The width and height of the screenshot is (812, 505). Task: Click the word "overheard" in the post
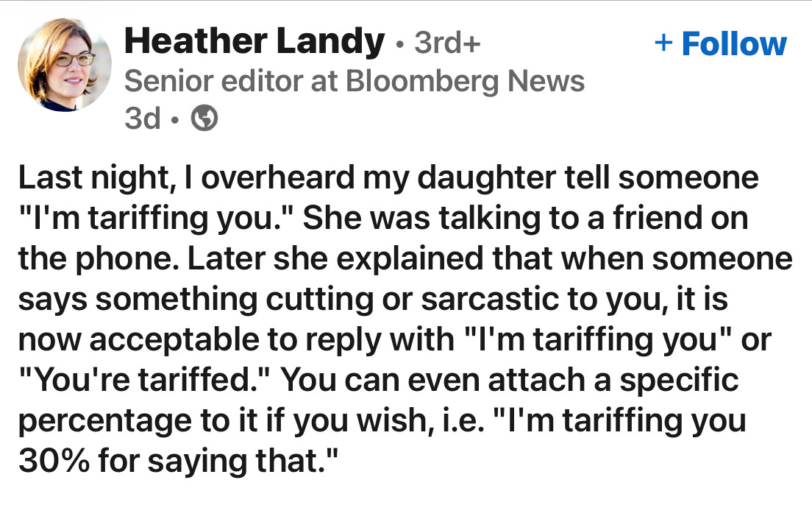[278, 178]
